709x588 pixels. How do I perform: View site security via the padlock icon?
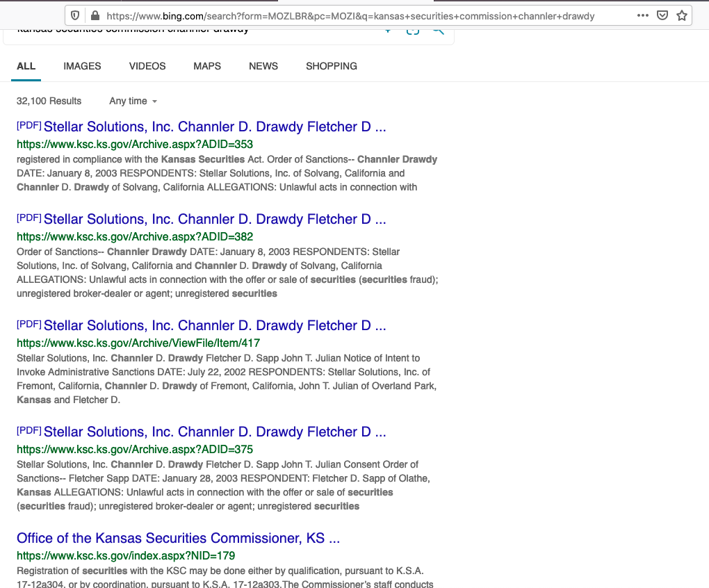click(x=95, y=16)
